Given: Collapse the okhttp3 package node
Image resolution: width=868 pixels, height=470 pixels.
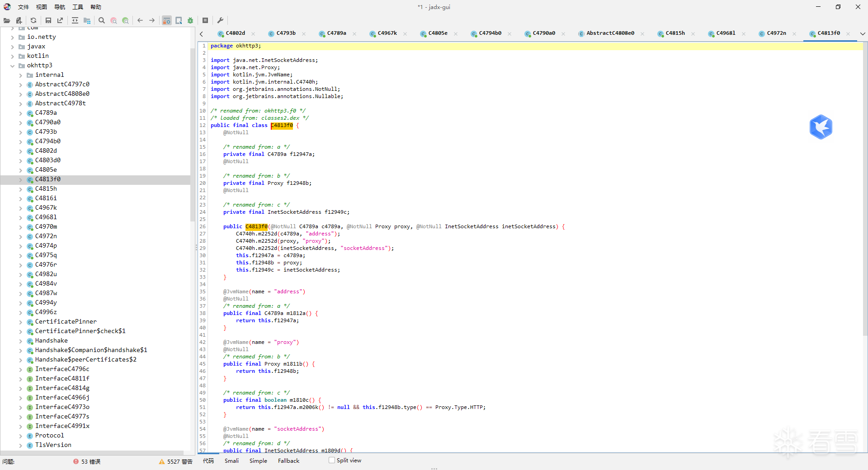Looking at the screenshot, I should click(x=12, y=66).
